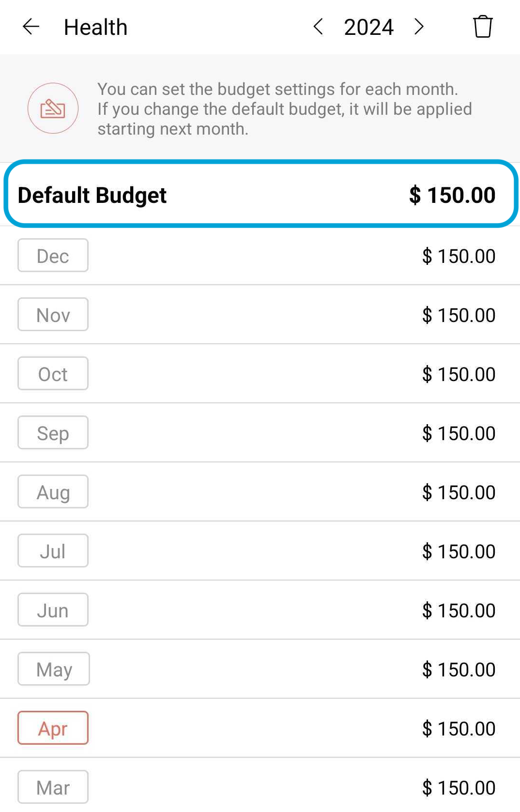
Task: Tap the budget settings info icon
Action: tap(53, 108)
